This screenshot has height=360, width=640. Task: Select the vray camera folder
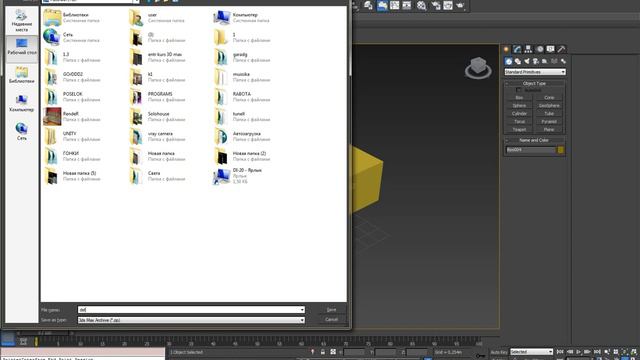pos(158,136)
